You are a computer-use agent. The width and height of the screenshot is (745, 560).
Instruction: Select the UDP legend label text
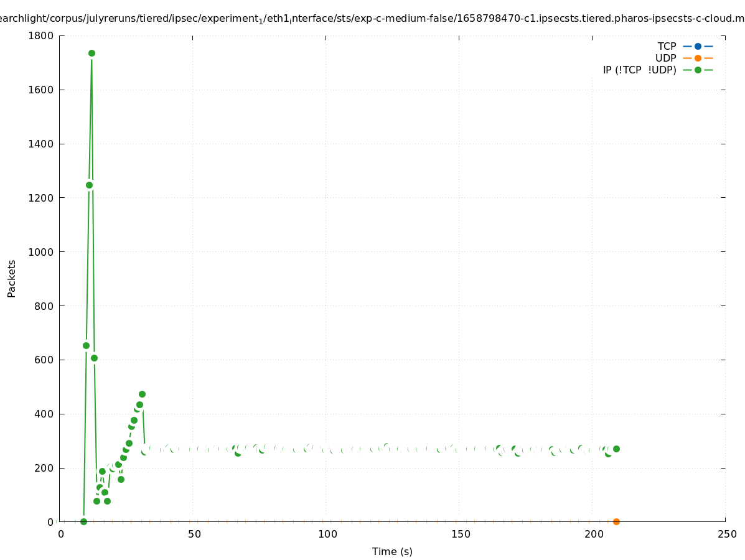(x=665, y=58)
